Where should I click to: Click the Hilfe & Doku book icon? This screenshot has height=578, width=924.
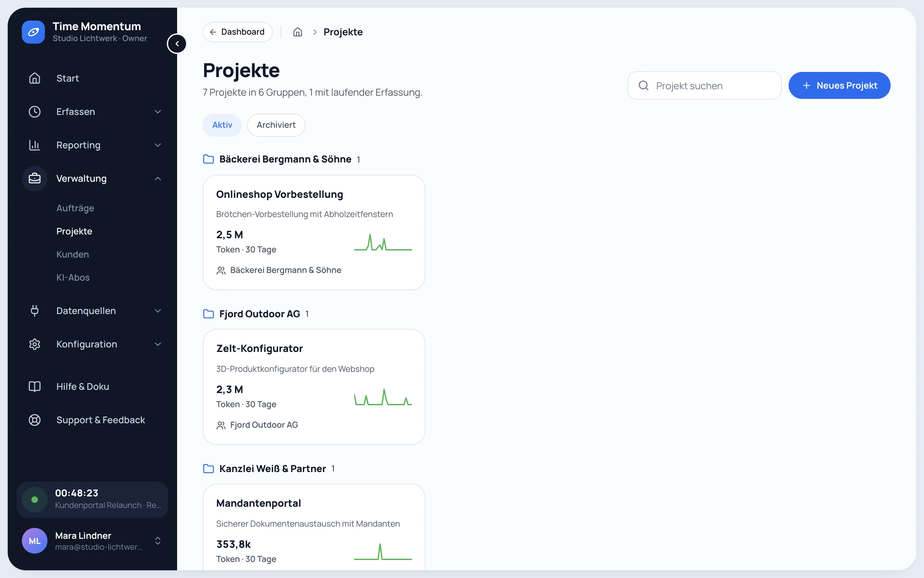tap(35, 387)
